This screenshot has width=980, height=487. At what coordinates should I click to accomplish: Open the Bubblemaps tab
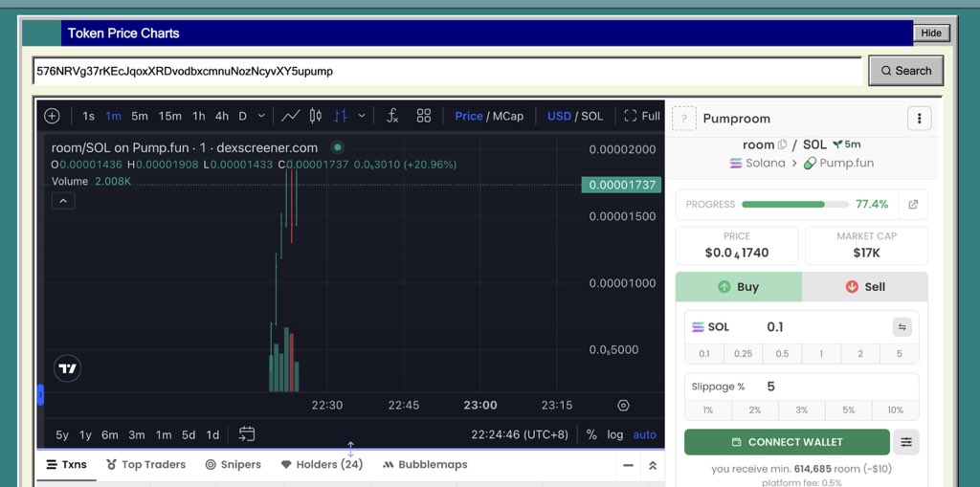425,464
